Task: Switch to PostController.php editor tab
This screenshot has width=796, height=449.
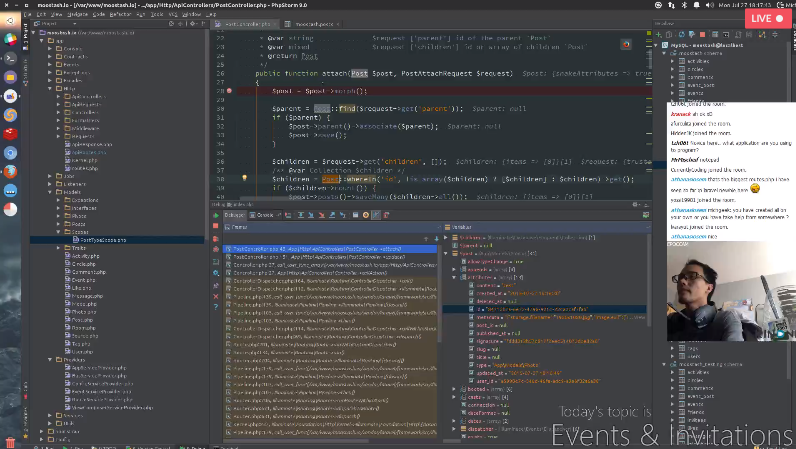Action: coord(246,24)
